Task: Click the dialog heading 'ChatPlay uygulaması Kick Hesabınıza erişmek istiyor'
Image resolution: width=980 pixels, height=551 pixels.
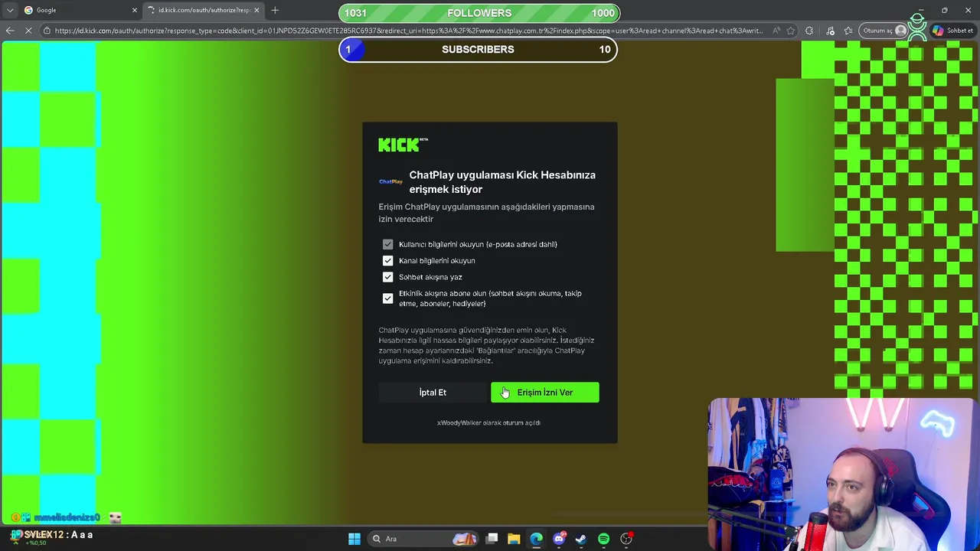Action: click(502, 182)
